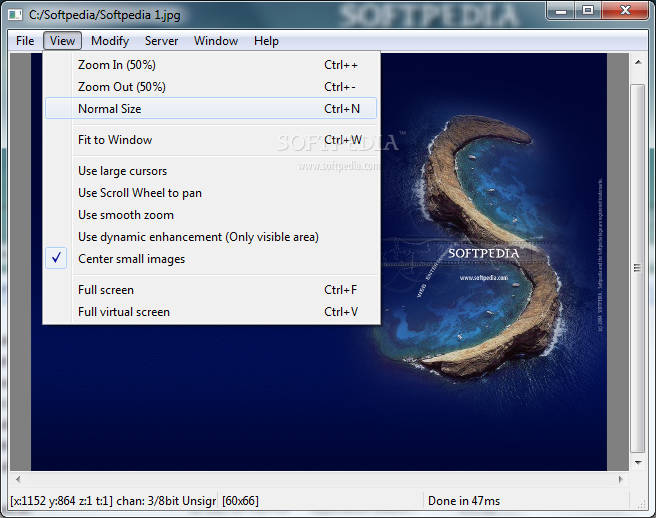Select Normal Size menu entry
Screen dimensions: 656x518
click(x=211, y=109)
